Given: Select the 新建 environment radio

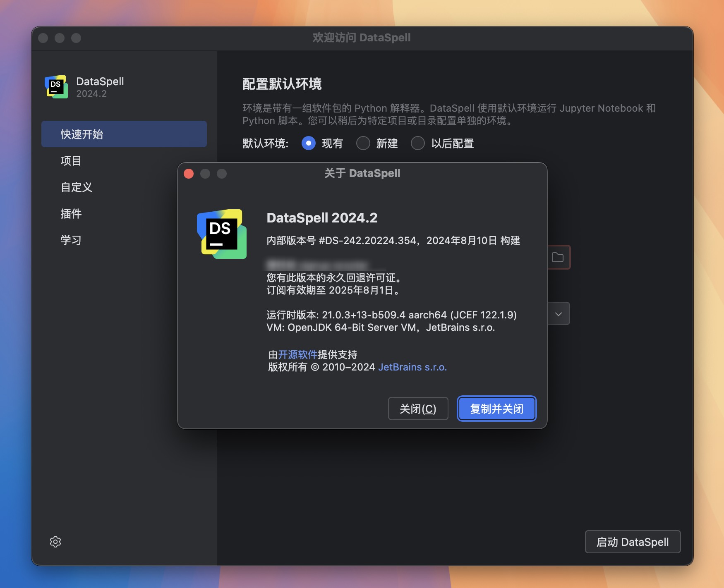Looking at the screenshot, I should click(x=363, y=143).
